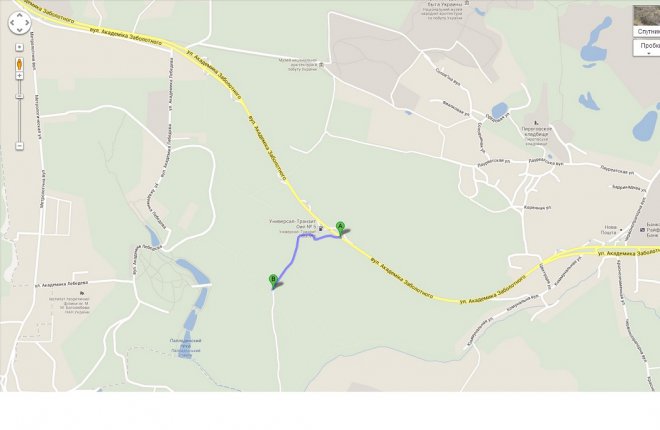The width and height of the screenshot is (660, 430).
Task: Pan the map west with left arrow
Action: (12, 23)
